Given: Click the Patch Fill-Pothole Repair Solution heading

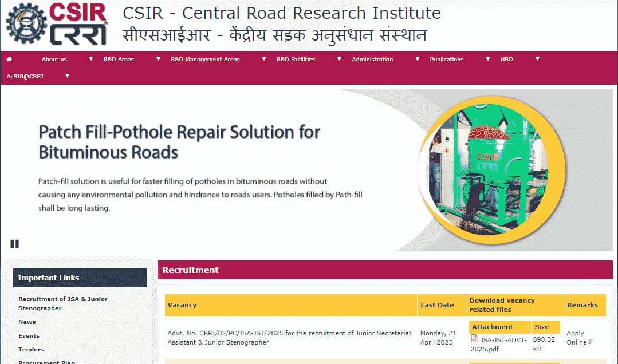Looking at the screenshot, I should coord(179,142).
